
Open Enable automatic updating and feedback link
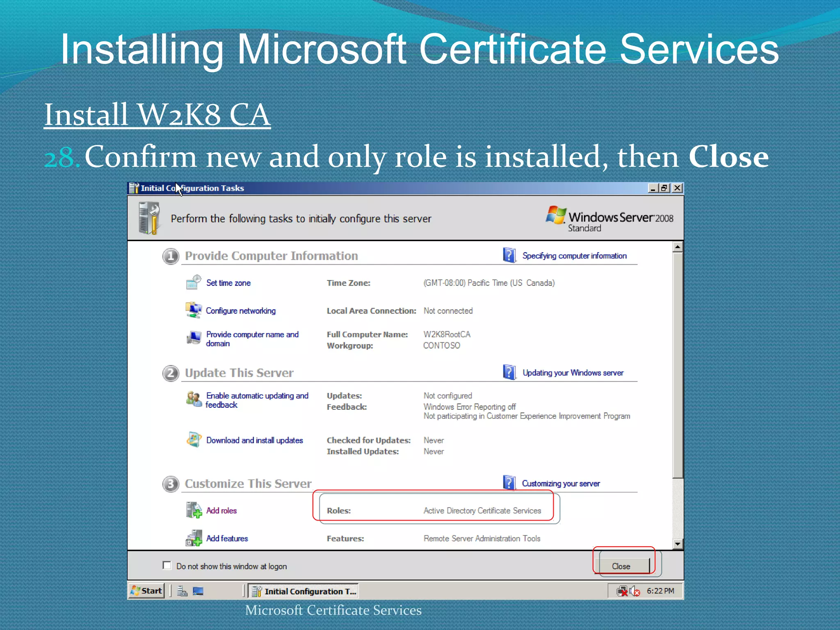257,400
